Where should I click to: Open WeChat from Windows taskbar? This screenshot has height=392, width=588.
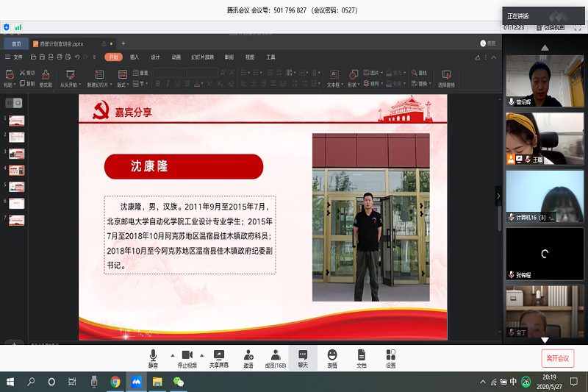tap(178, 382)
